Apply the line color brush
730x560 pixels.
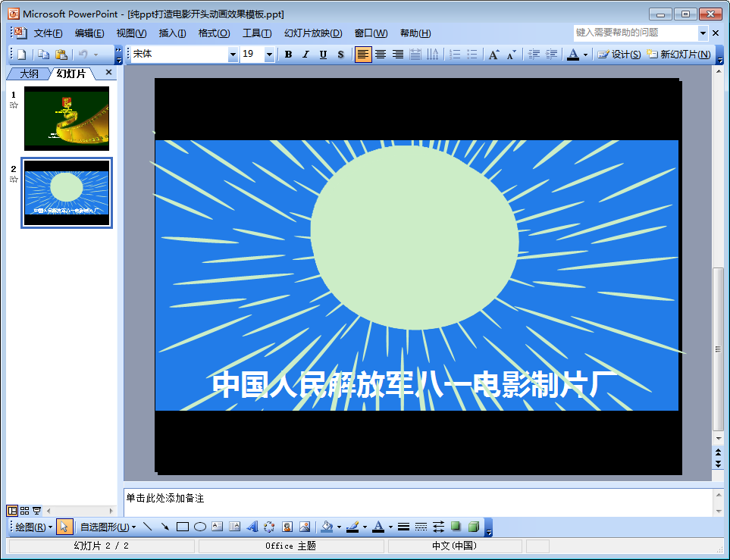(x=353, y=527)
